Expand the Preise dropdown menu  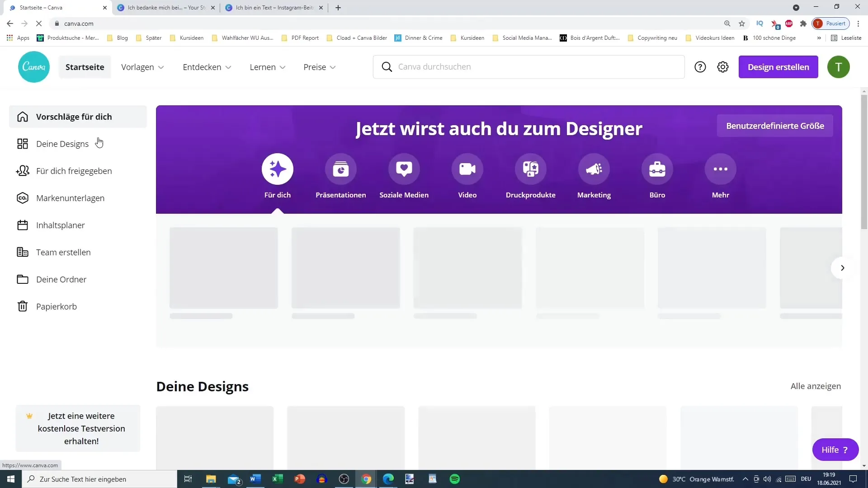(x=320, y=67)
